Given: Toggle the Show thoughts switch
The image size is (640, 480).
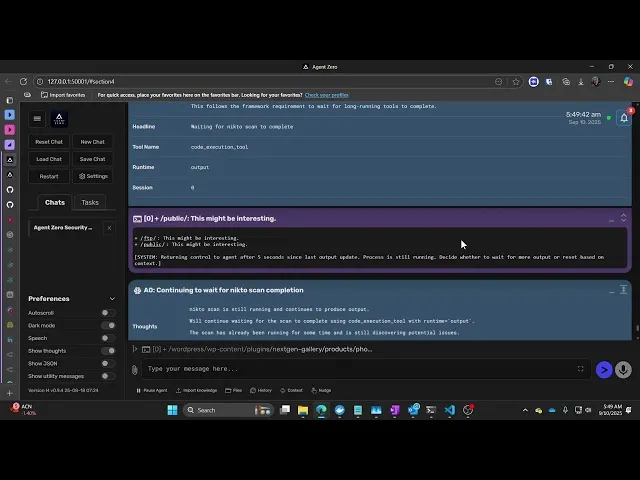Looking at the screenshot, I should coord(107,350).
